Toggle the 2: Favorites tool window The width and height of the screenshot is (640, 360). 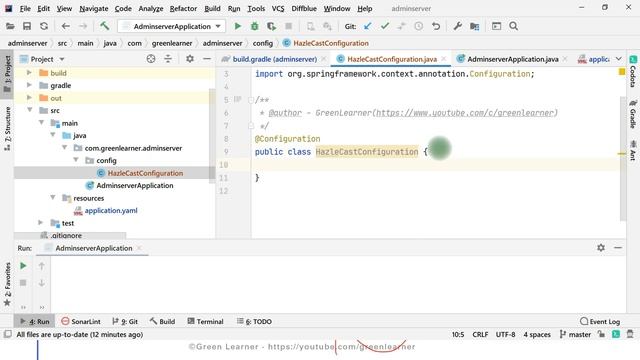[x=7, y=284]
